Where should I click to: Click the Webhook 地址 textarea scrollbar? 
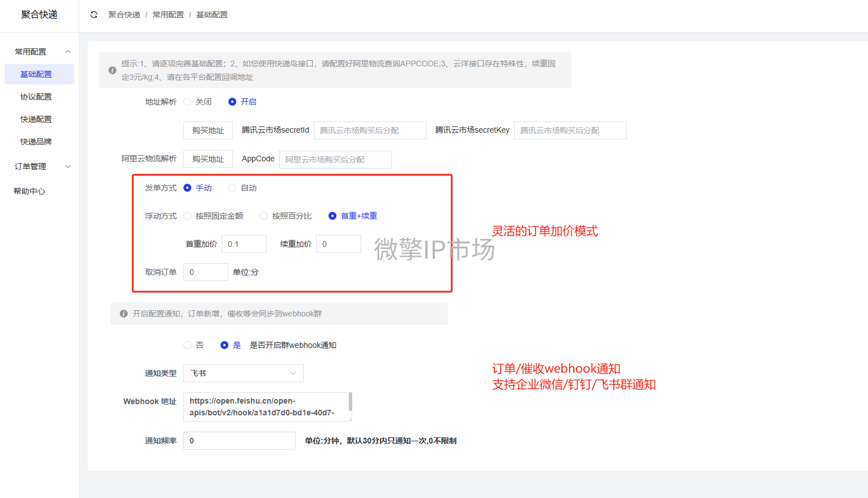coord(350,402)
